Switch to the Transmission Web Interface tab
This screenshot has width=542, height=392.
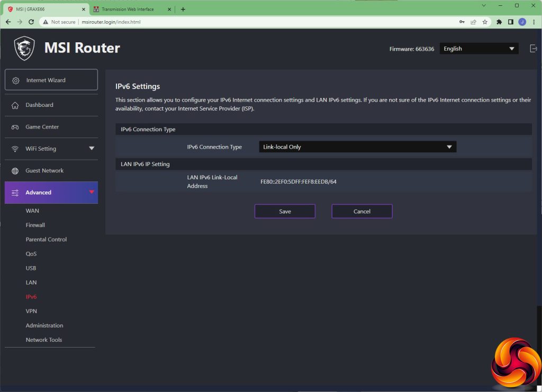point(132,10)
